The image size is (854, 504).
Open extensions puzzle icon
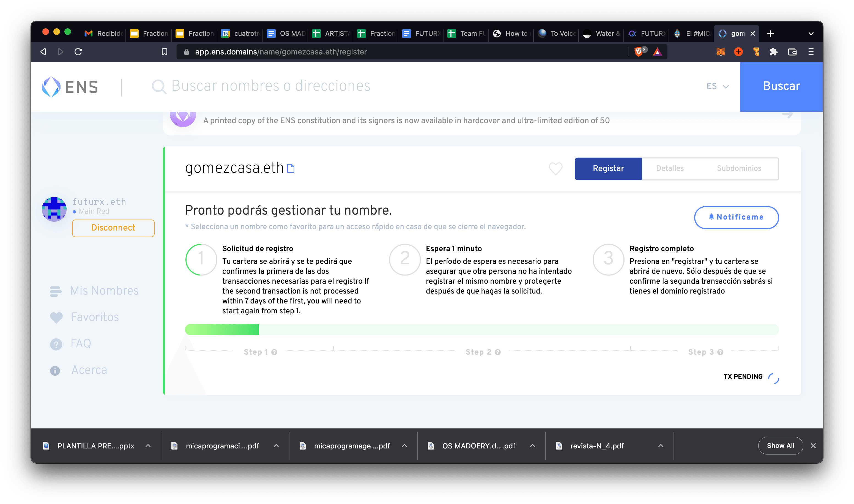click(773, 52)
